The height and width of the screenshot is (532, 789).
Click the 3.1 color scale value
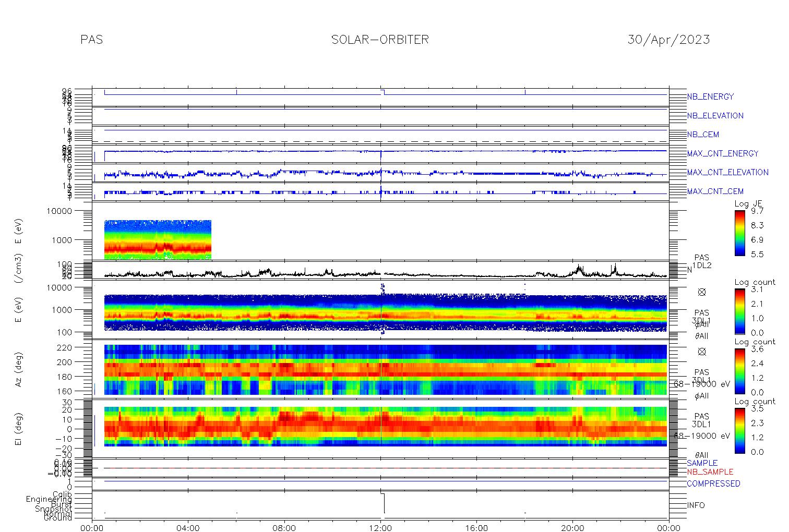(x=757, y=289)
